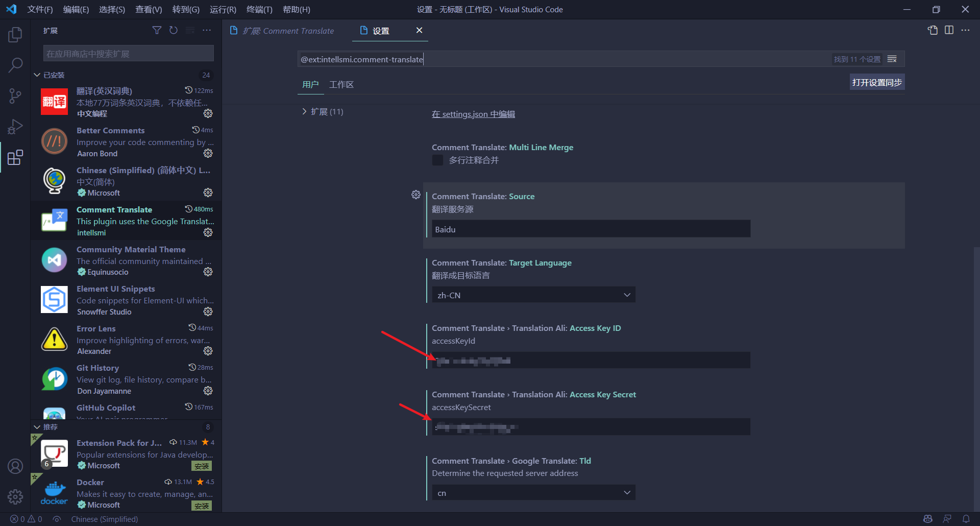Select Error Lens extension in list
Image resolution: width=980 pixels, height=526 pixels.
tap(126, 340)
